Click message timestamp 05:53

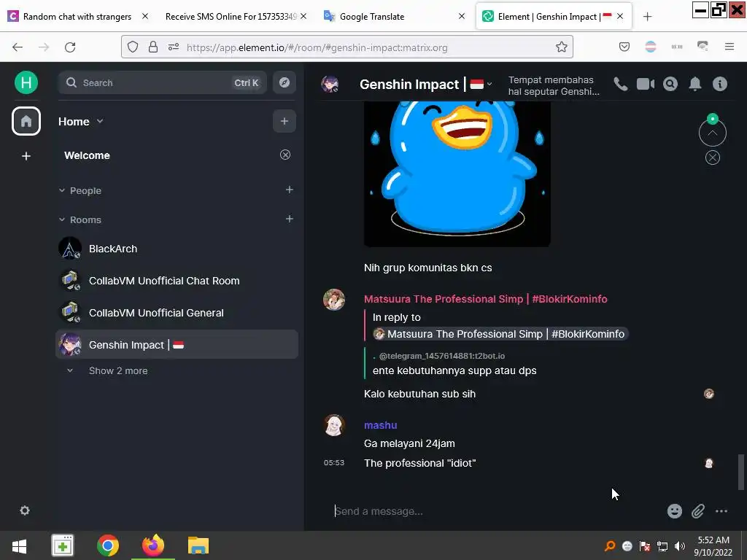tap(334, 462)
